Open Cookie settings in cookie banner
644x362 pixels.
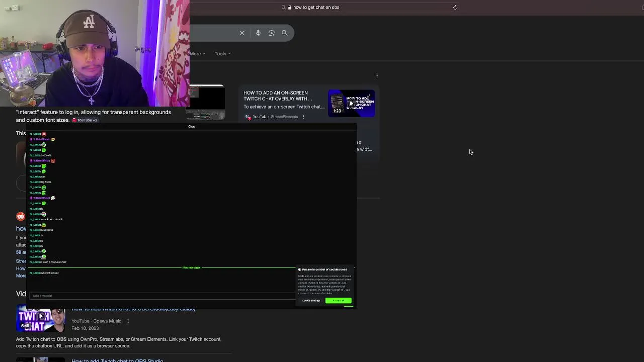(x=311, y=301)
